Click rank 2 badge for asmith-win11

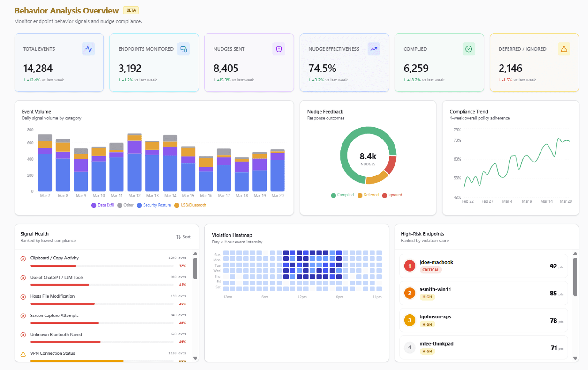click(410, 293)
